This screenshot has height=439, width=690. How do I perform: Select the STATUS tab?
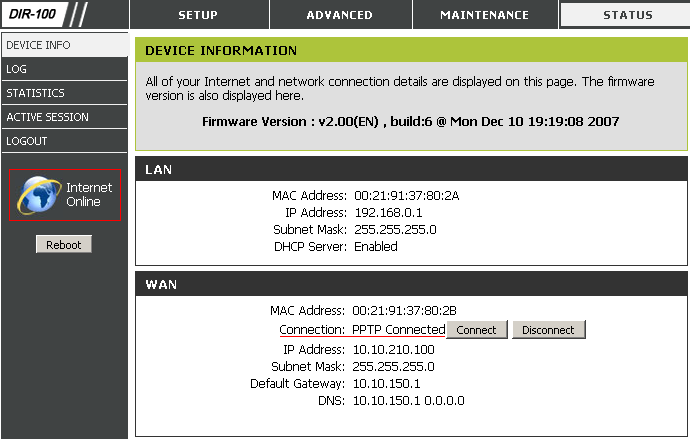coord(627,15)
